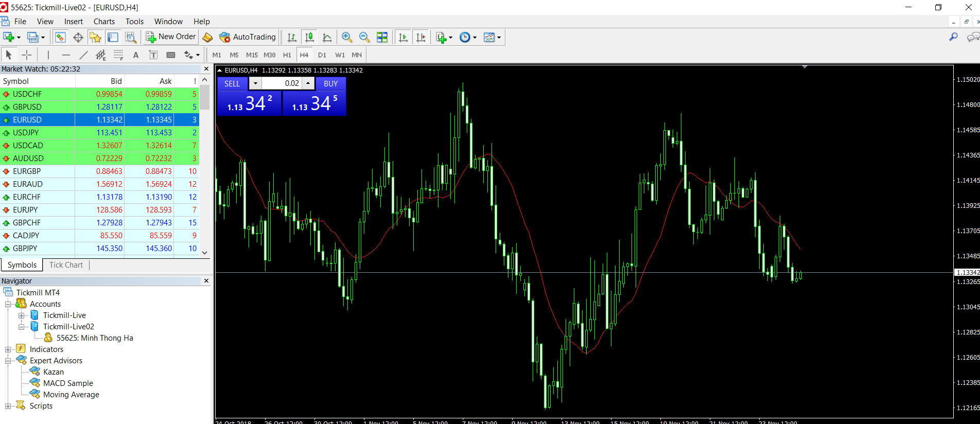Screen dimensions: 980x424
Task: Select the Vertical Line drawing tool
Action: pyautogui.click(x=48, y=55)
